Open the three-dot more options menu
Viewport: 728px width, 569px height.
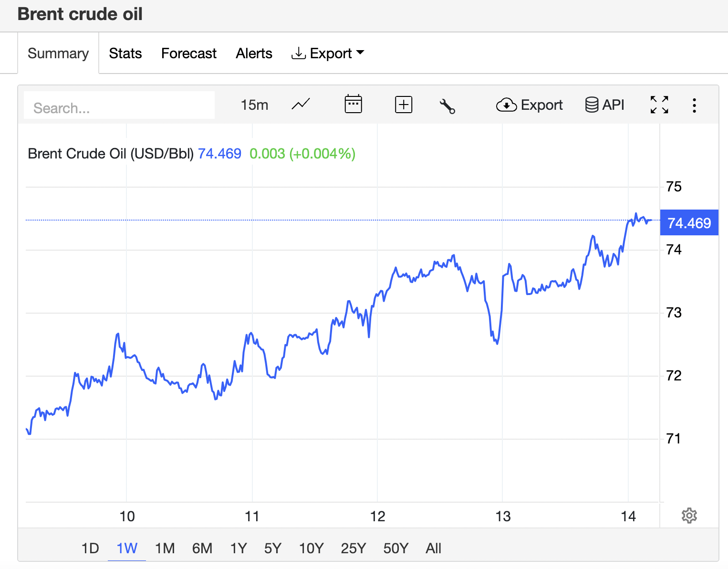694,105
